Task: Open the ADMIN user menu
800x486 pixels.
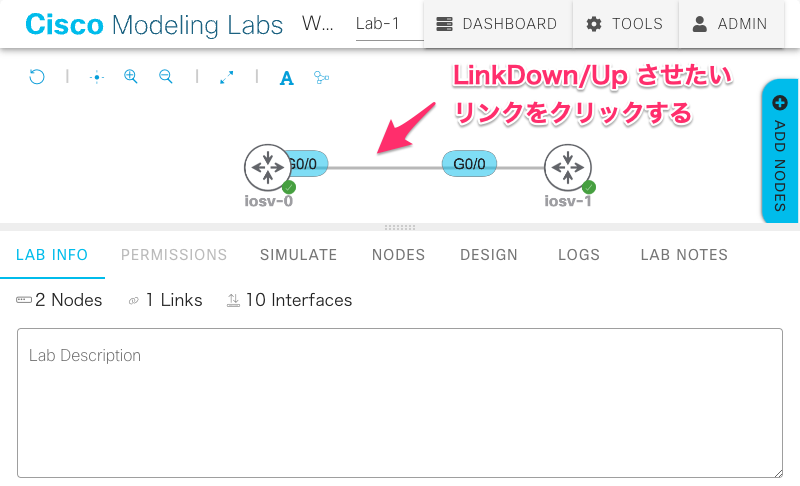Action: pos(731,24)
